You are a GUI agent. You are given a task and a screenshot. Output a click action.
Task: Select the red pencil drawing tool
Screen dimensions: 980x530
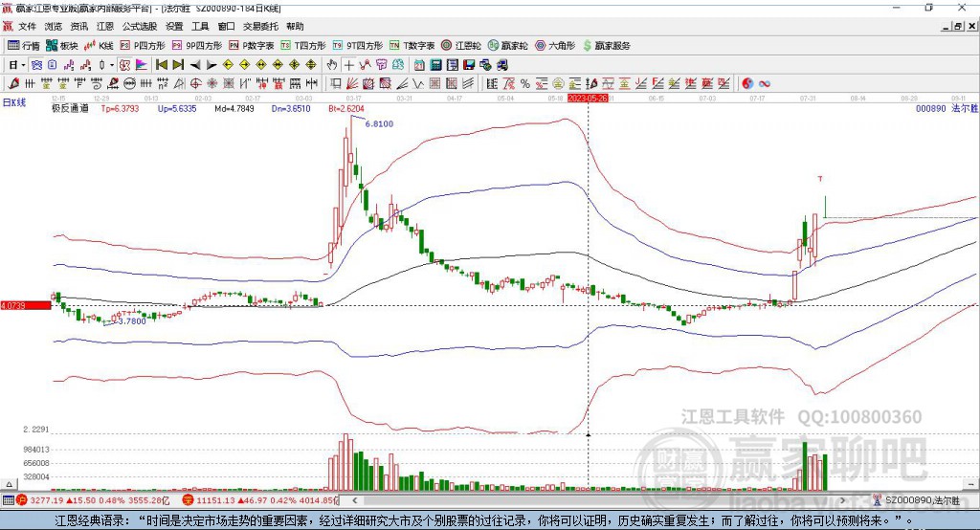pyautogui.click(x=13, y=83)
